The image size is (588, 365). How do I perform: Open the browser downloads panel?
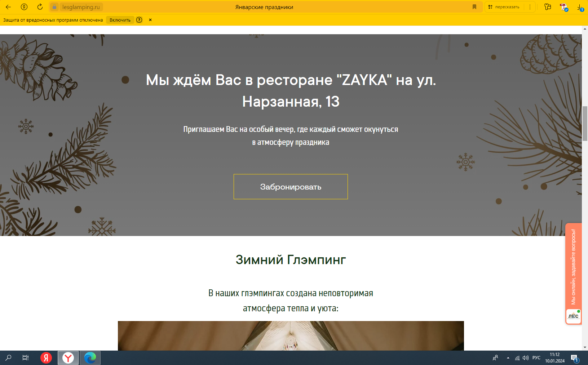tap(580, 7)
